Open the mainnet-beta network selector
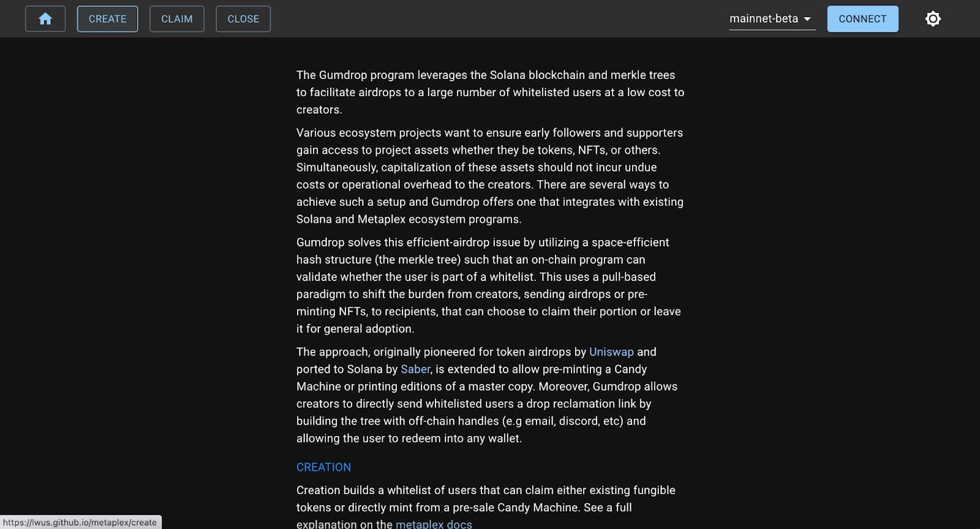Viewport: 980px width, 529px height. 764,19
